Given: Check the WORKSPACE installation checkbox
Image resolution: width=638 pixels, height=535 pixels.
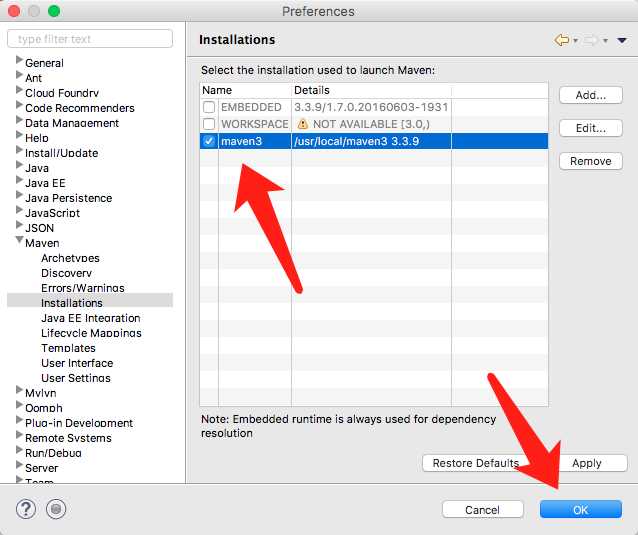Looking at the screenshot, I should tap(209, 124).
